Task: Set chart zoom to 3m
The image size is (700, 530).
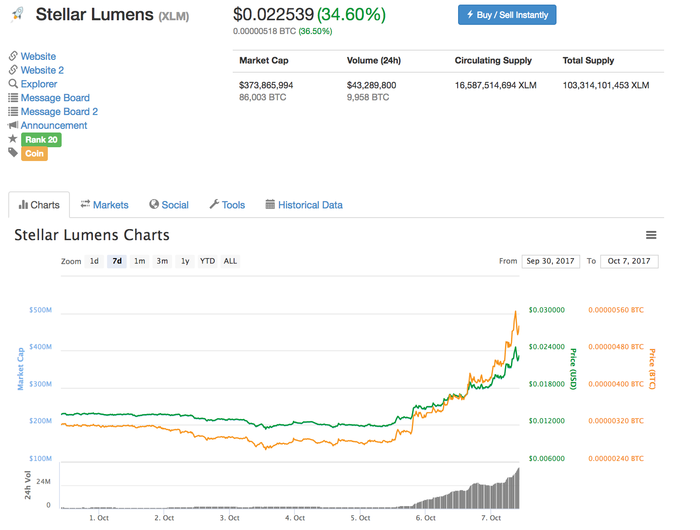Action: click(162, 261)
